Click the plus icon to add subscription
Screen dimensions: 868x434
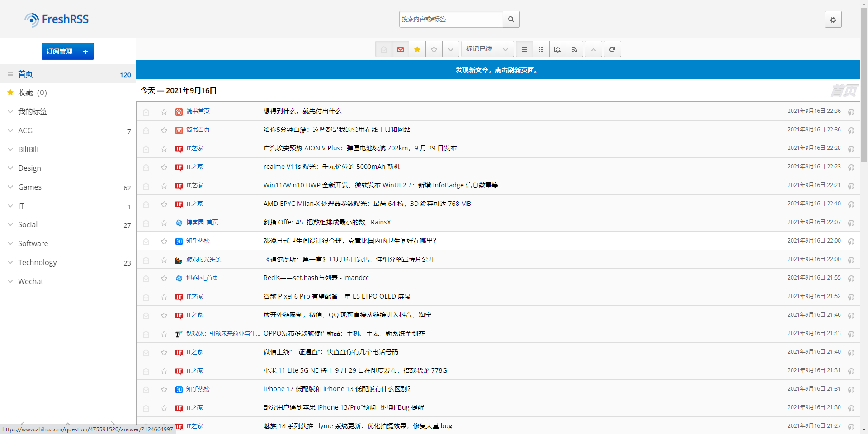pyautogui.click(x=85, y=51)
